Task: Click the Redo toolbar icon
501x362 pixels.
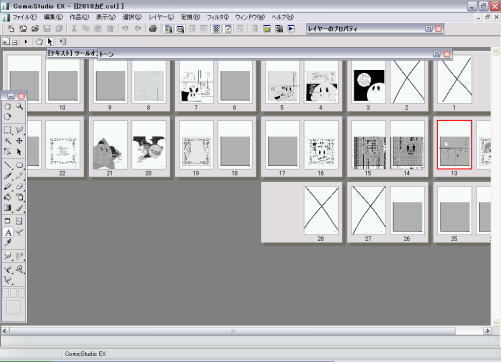Action: click(x=138, y=29)
